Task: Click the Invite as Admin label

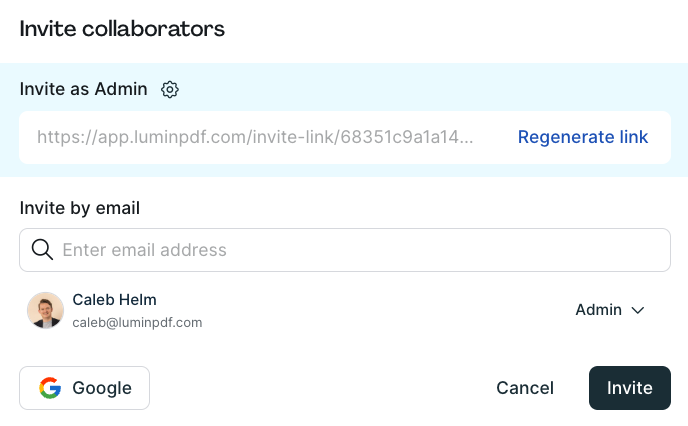Action: 83,89
